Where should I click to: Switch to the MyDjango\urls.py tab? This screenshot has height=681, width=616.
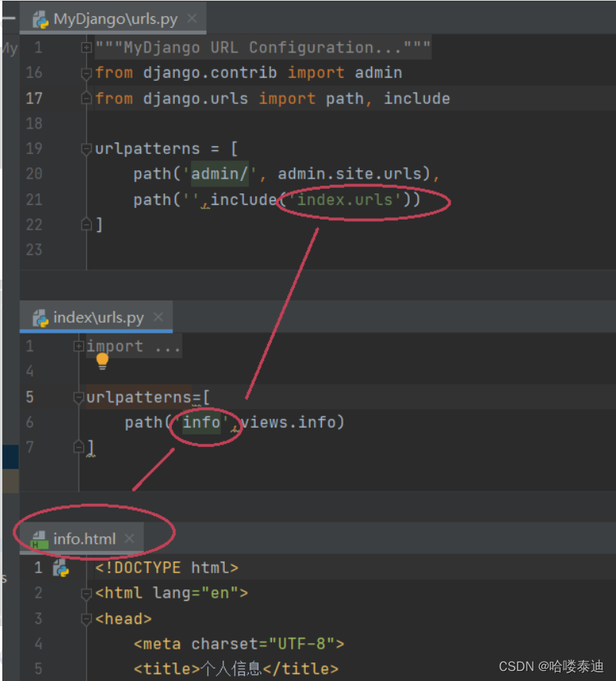point(113,18)
